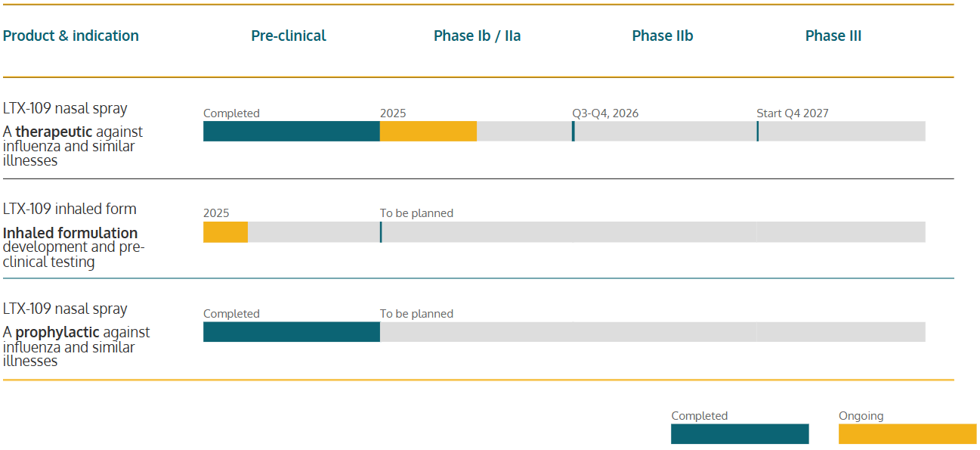Click the Q3-Q4, 2026 timeline marker
980x450 pixels.
[573, 131]
